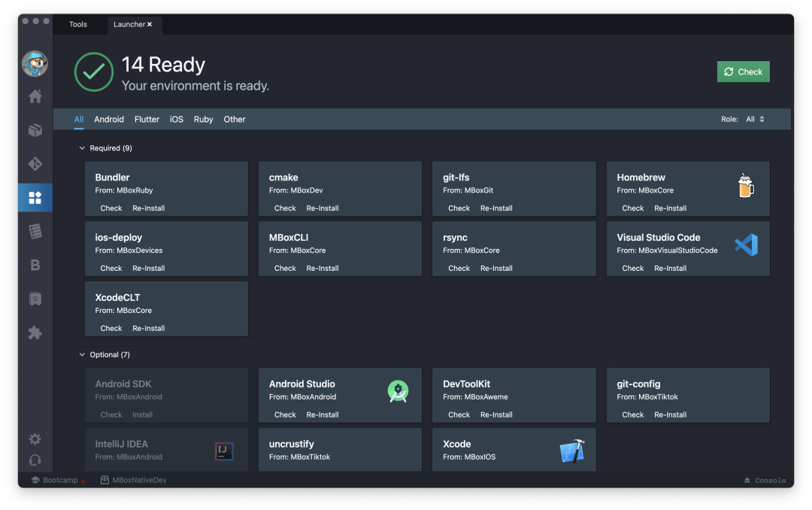Open the Role dropdown
Viewport: 812px width, 510px height.
(755, 119)
